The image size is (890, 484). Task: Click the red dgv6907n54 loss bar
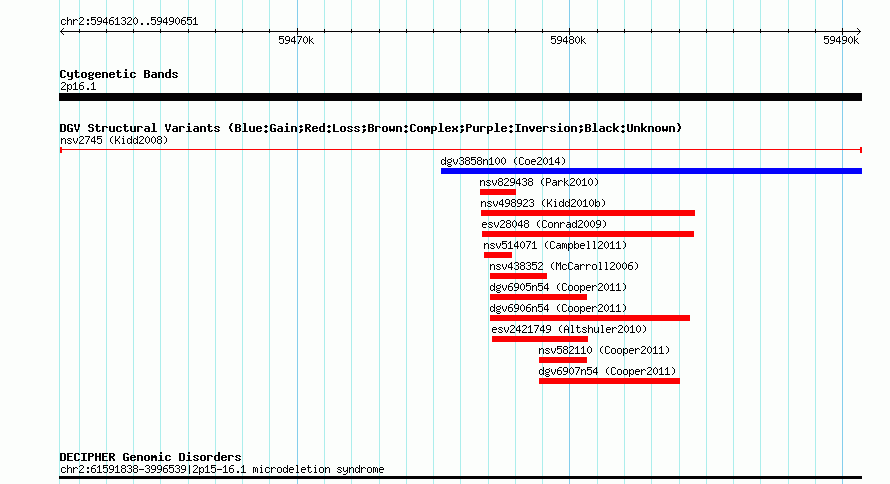[609, 381]
